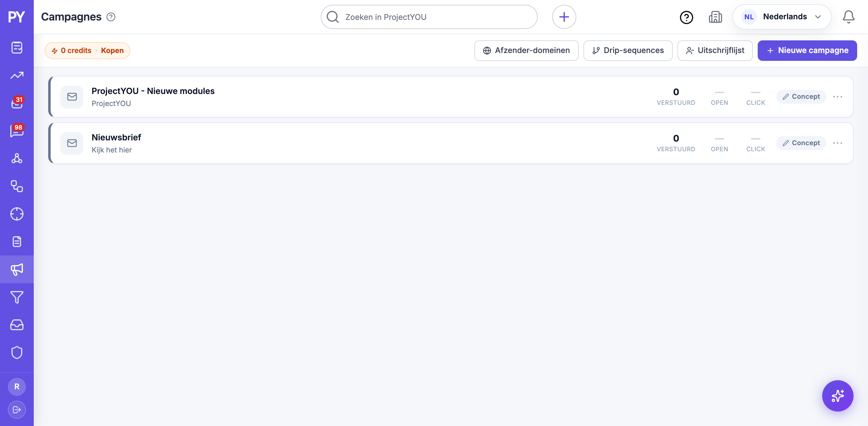Click mail icon of Nieuwsbrief campaign

72,143
